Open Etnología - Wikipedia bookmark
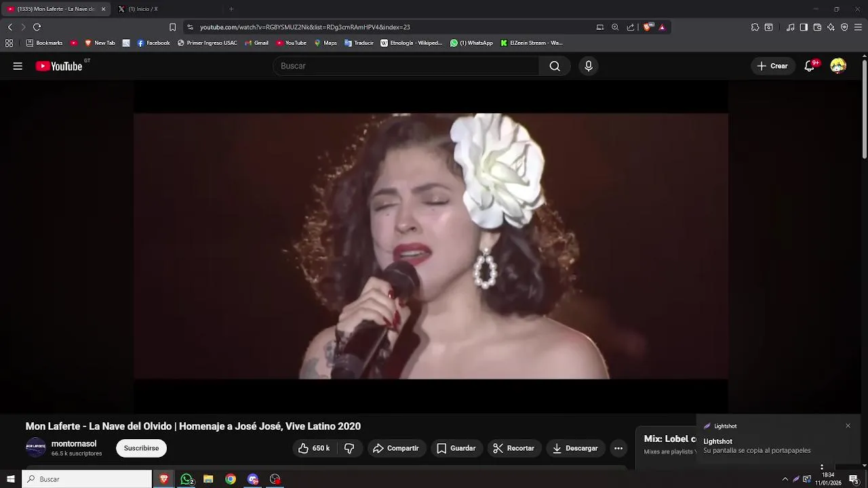The width and height of the screenshot is (868, 488). click(x=411, y=43)
